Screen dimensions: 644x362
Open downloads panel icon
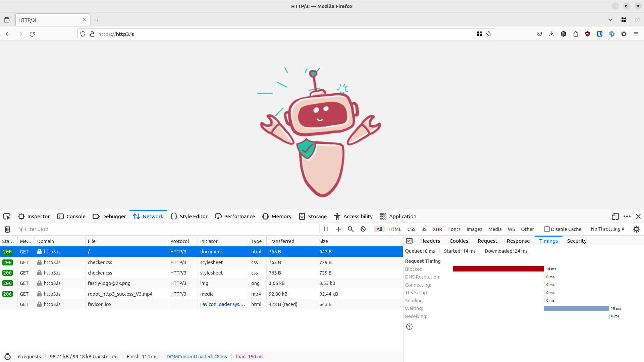tap(551, 34)
